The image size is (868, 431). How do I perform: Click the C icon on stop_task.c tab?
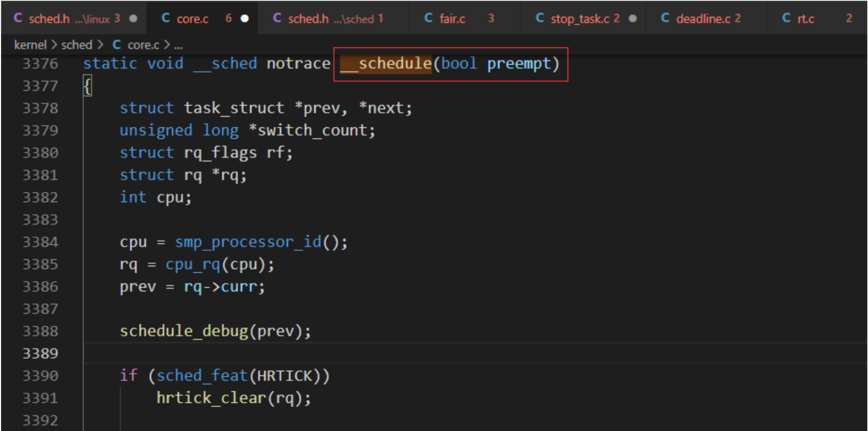(540, 18)
